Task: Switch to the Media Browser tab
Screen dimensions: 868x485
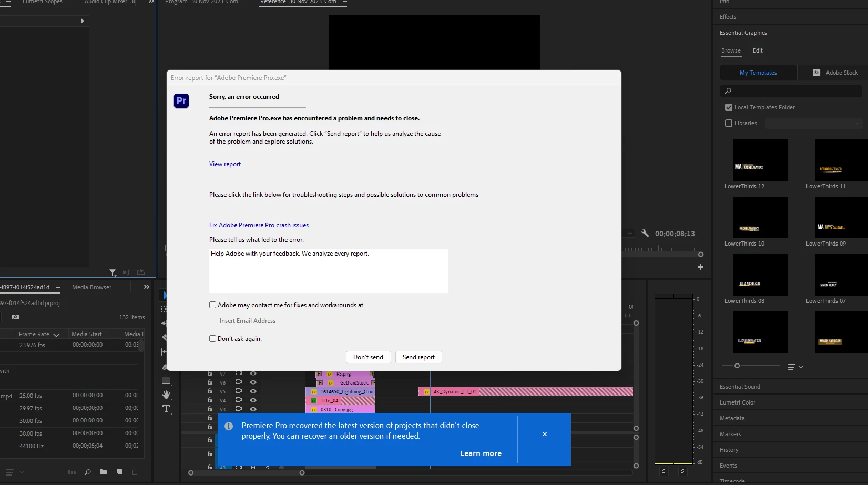Action: tap(91, 288)
